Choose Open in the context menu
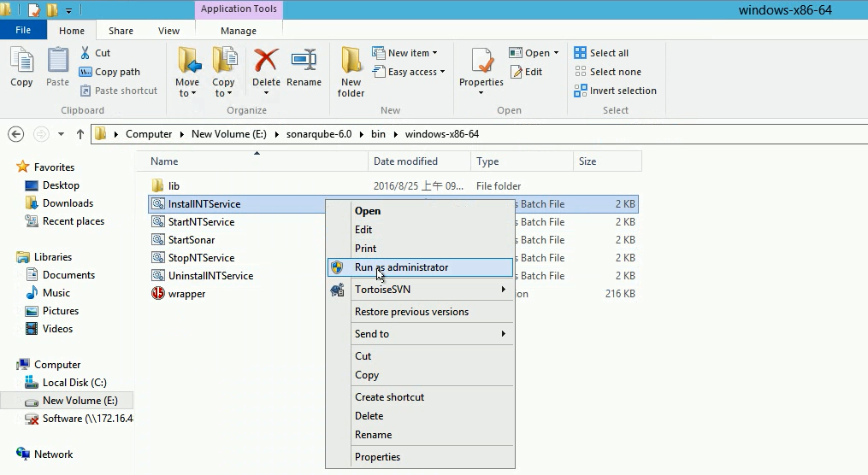868x475 pixels. click(x=420, y=211)
